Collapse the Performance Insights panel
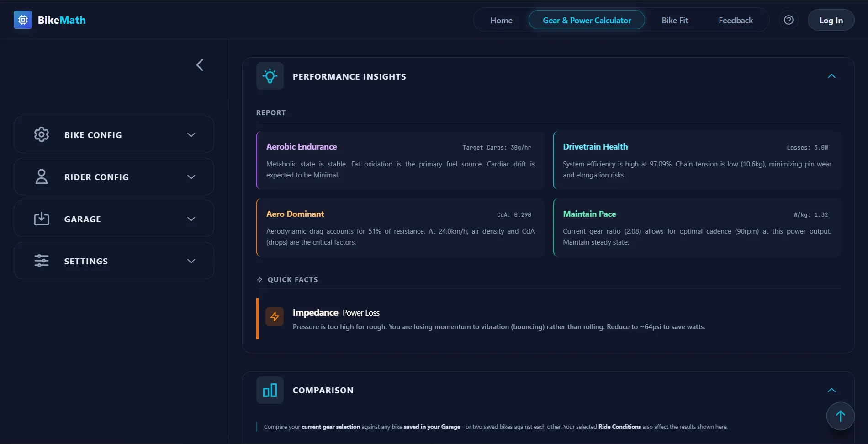 point(831,76)
